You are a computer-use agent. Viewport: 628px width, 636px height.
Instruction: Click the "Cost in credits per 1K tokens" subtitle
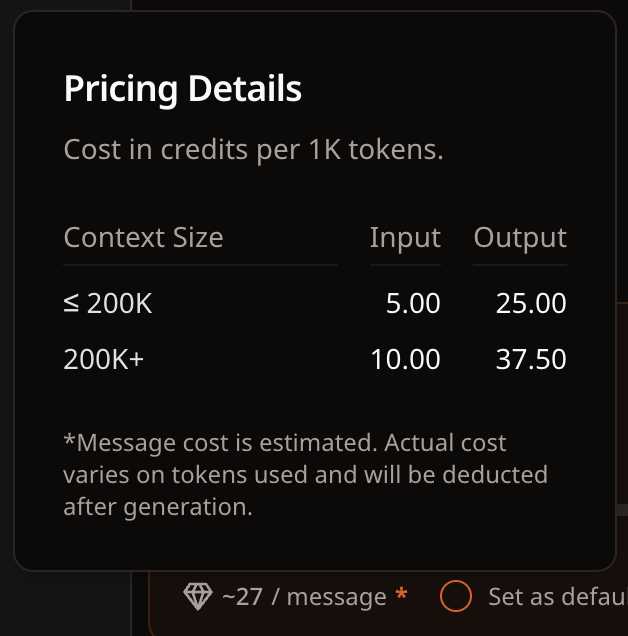pyautogui.click(x=253, y=150)
